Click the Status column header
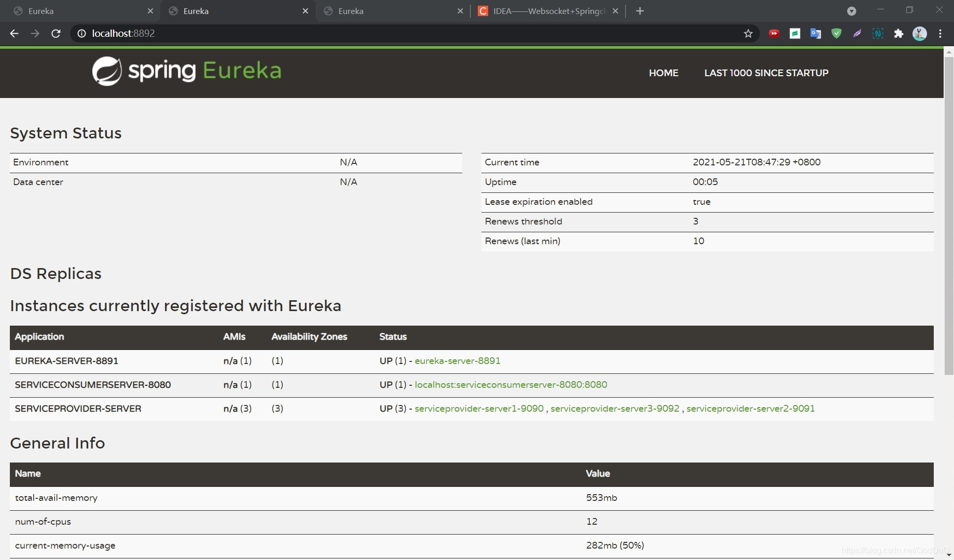 393,337
